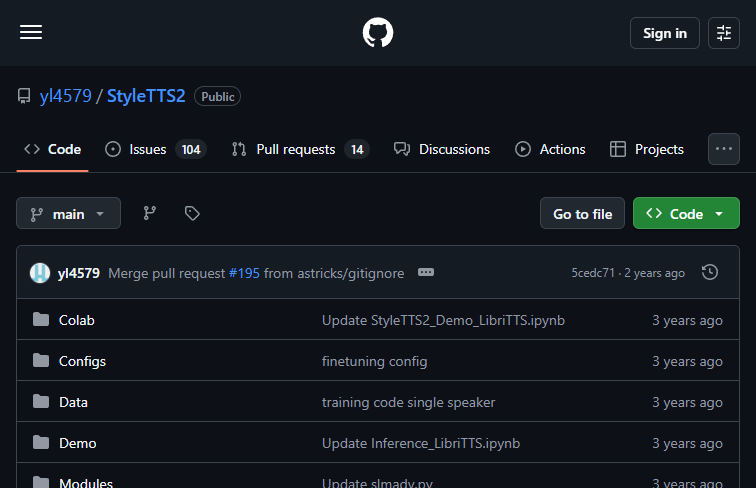The image size is (756, 488).
Task: Click Pull requests count badge 14
Action: click(357, 149)
